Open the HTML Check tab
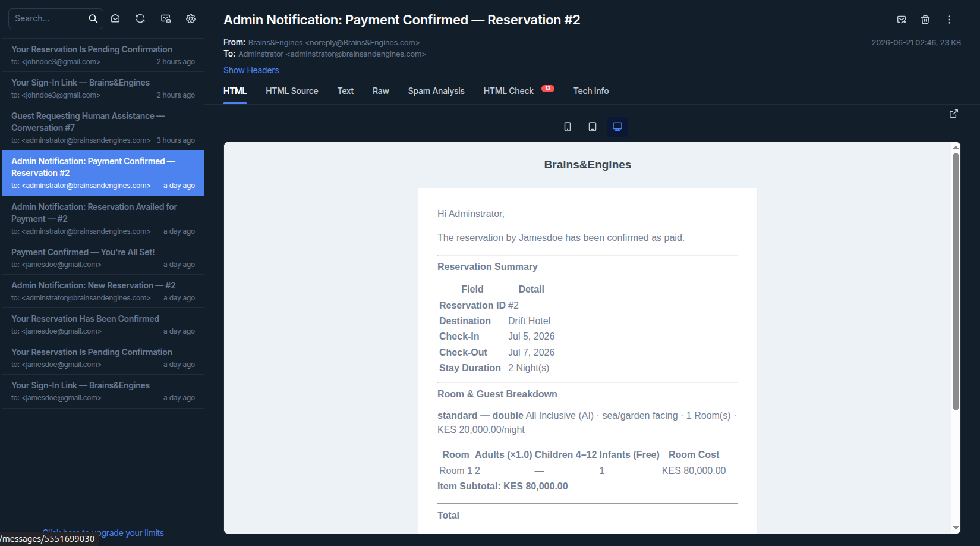This screenshot has width=980, height=546. (x=509, y=91)
